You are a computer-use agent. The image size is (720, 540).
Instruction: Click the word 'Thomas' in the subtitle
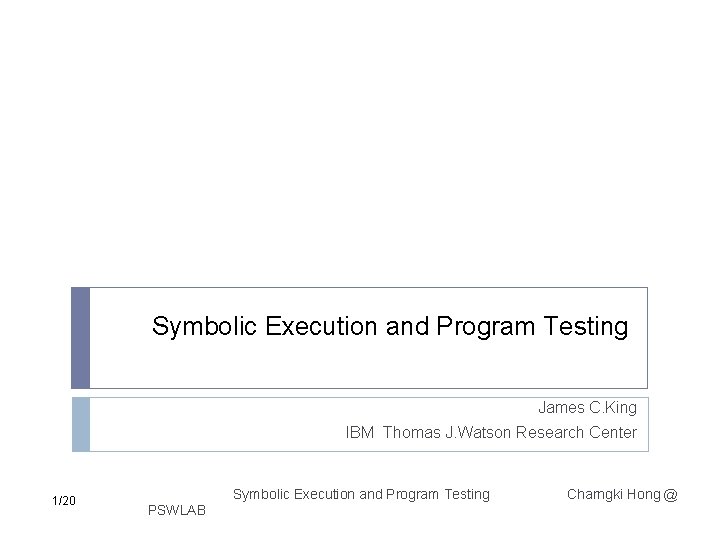click(x=411, y=432)
